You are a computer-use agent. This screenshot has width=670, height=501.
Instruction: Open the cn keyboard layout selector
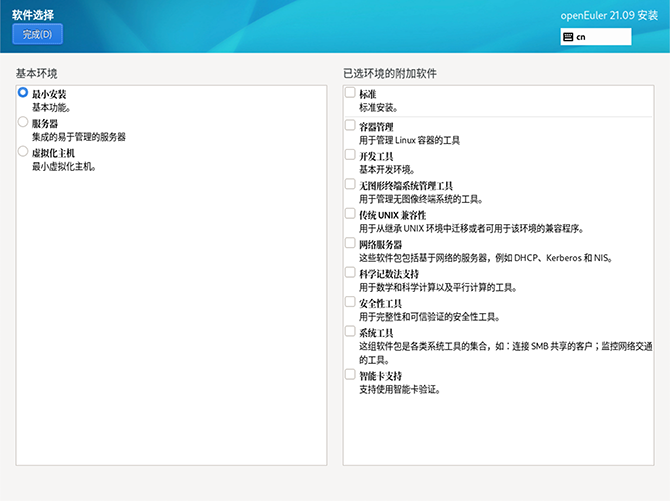coord(596,37)
